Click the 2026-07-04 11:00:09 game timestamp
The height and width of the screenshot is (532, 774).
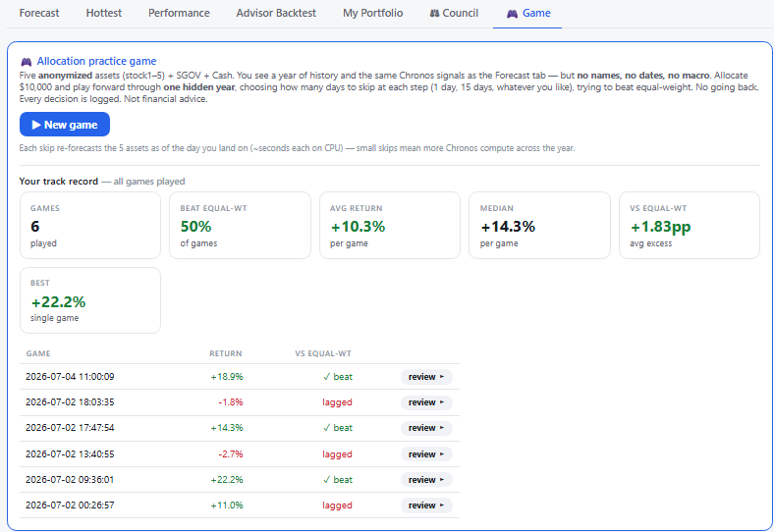tap(70, 377)
